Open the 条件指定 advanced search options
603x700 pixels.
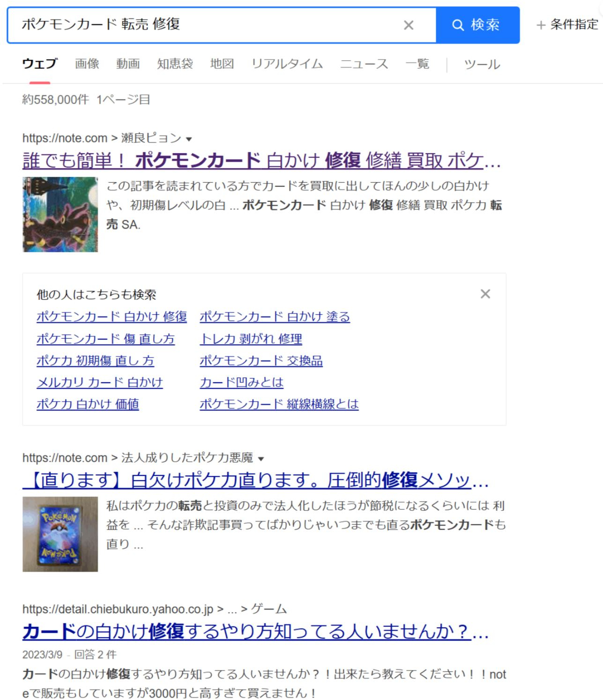[x=567, y=24]
